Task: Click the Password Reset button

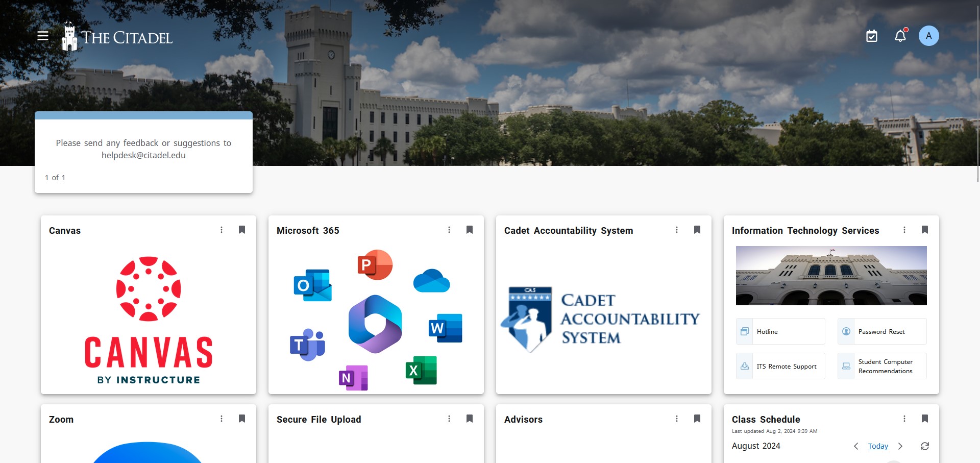Action: (881, 331)
